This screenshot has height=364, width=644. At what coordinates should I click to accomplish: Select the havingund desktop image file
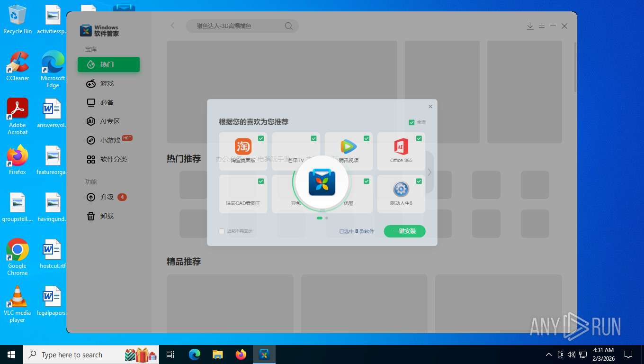[x=53, y=207]
